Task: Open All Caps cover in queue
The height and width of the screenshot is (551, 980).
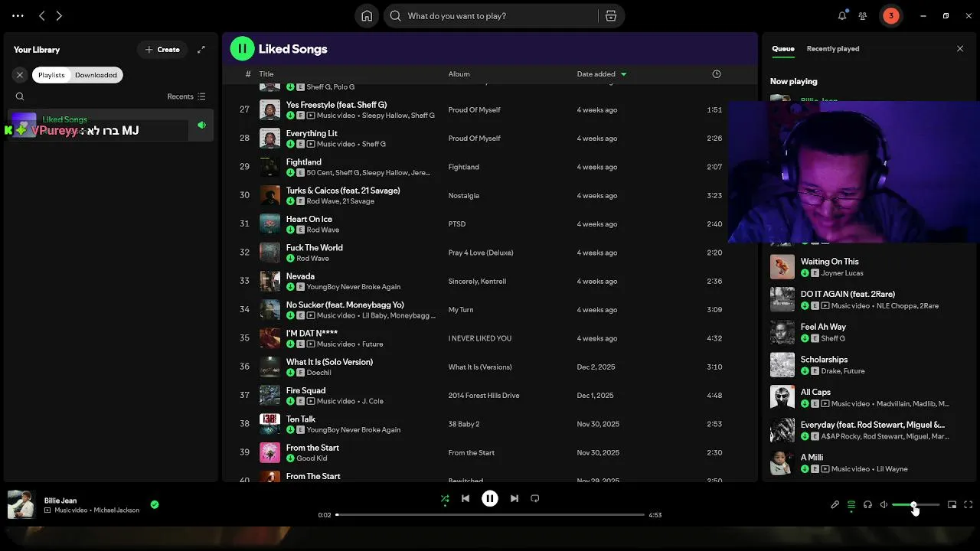Action: [782, 397]
